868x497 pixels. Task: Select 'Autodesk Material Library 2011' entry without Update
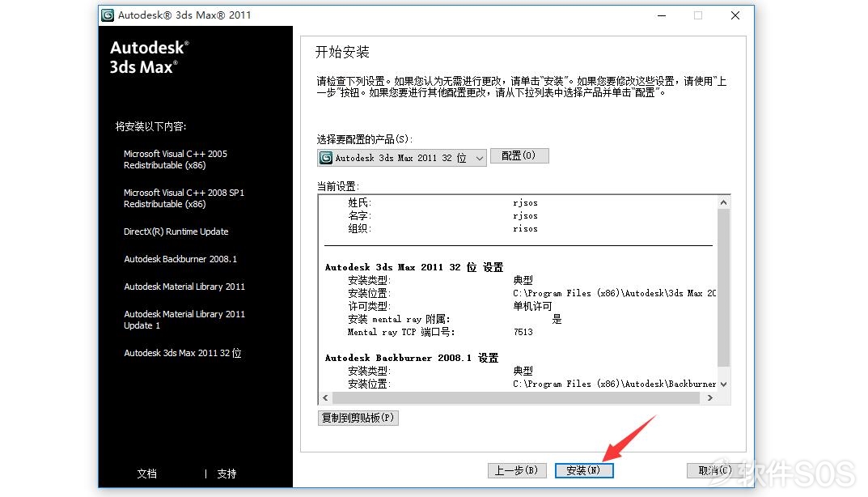tap(184, 287)
